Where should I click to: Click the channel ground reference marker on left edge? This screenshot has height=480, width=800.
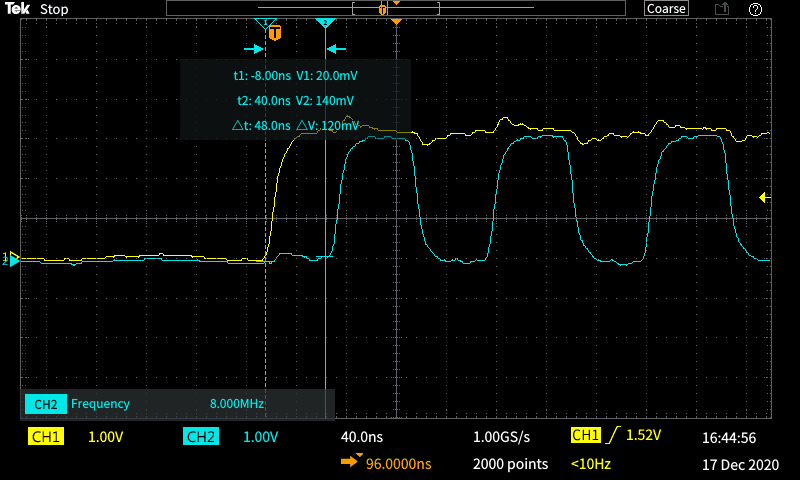tap(12, 259)
